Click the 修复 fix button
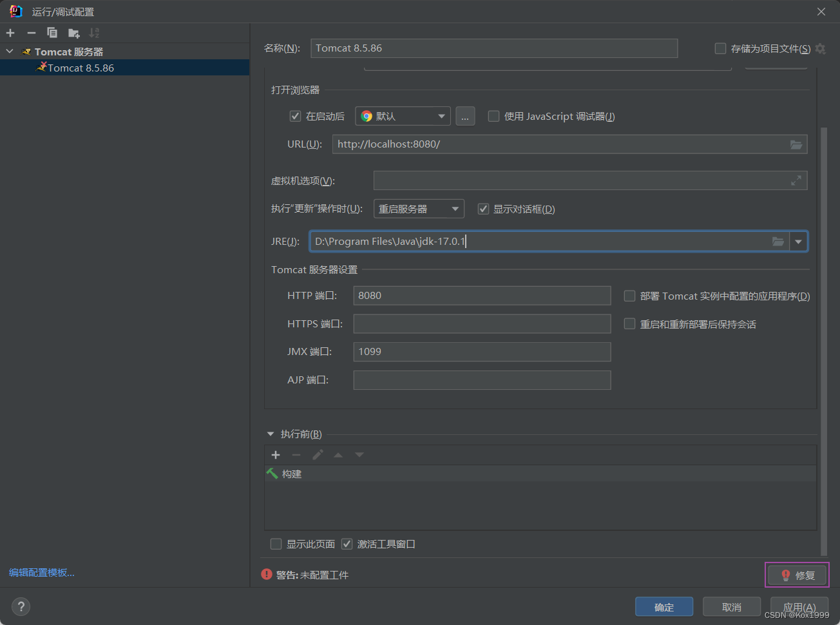Viewport: 840px width, 625px height. tap(797, 575)
